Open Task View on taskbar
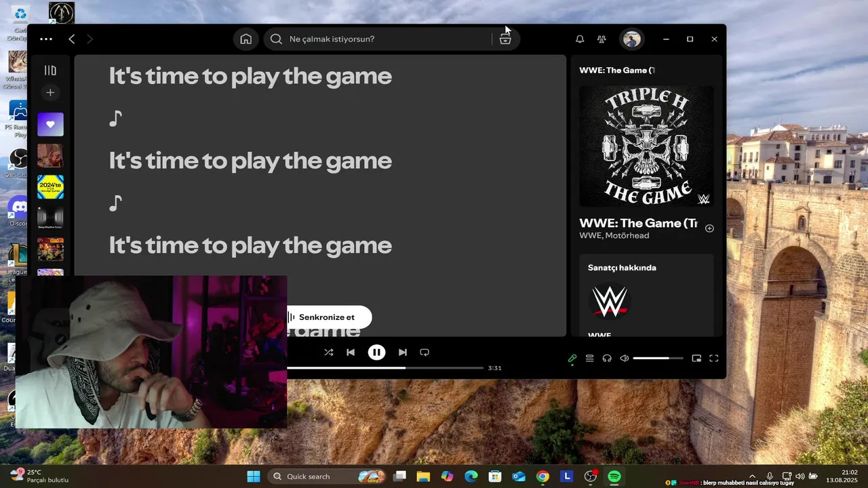This screenshot has width=868, height=488. coord(400,476)
